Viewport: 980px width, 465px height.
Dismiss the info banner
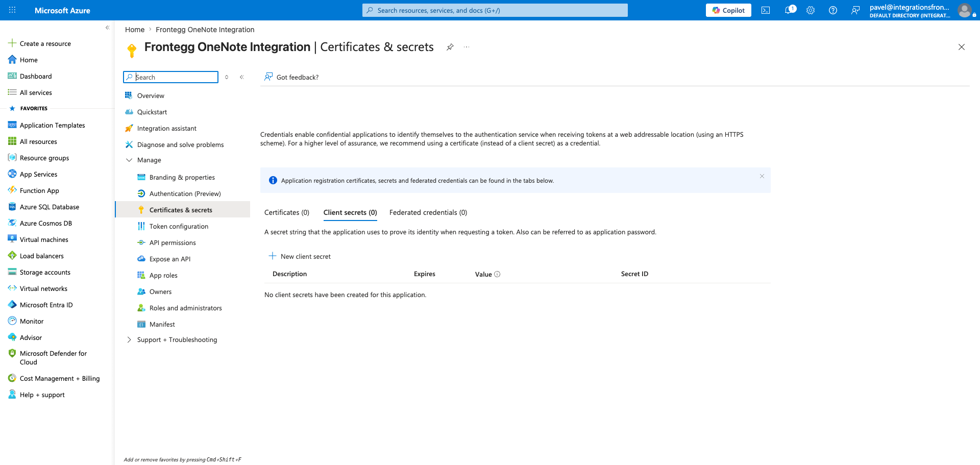point(762,176)
